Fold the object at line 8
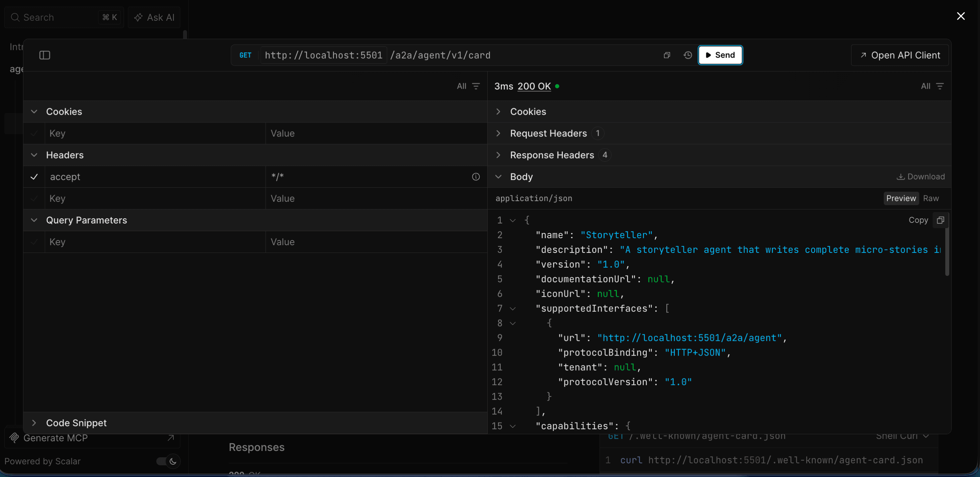This screenshot has height=477, width=980. [512, 323]
